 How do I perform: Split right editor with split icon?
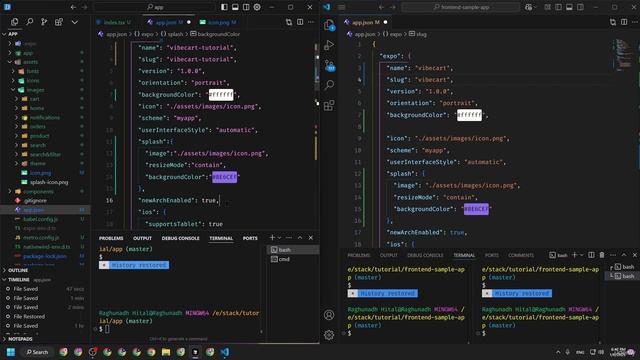tap(624, 22)
